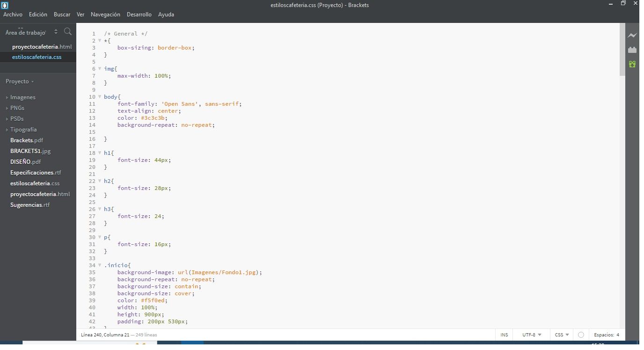Toggle the Espacios indentation type label

click(604, 335)
